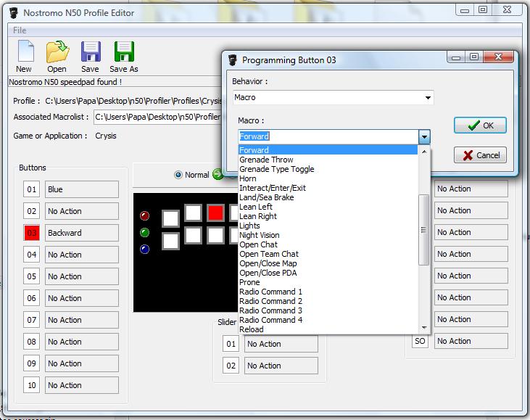The image size is (530, 420).
Task: Click the Save floppy disk icon
Action: tap(90, 52)
